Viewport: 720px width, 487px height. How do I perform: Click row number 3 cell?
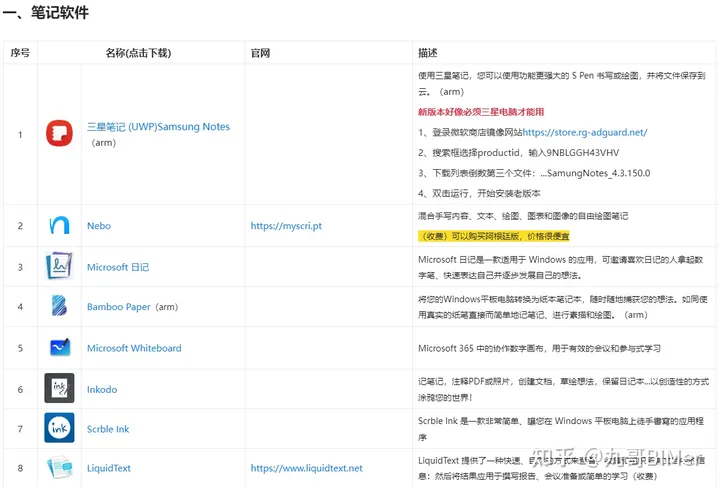pos(20,267)
